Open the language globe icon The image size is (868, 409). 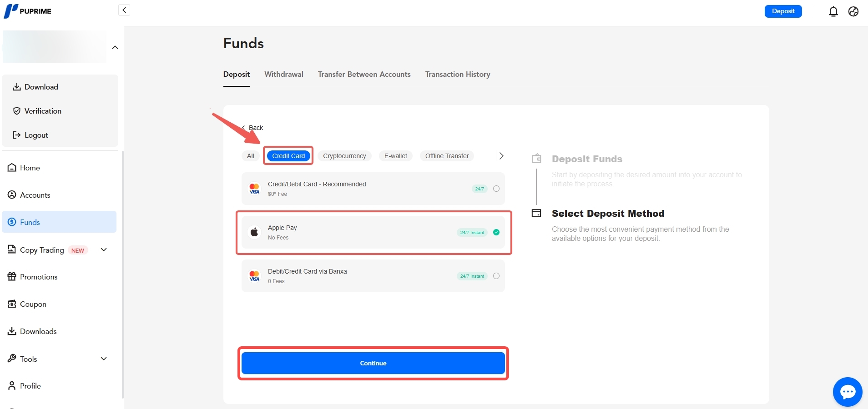pyautogui.click(x=853, y=12)
